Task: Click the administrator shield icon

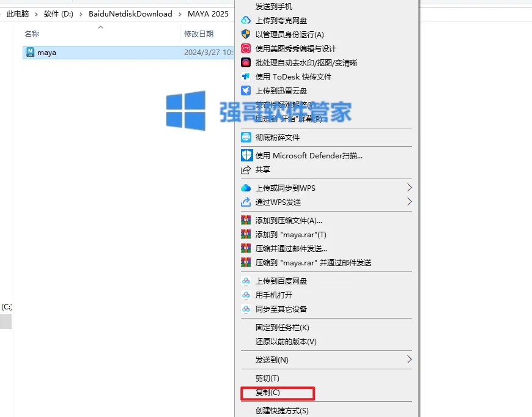Action: 246,34
